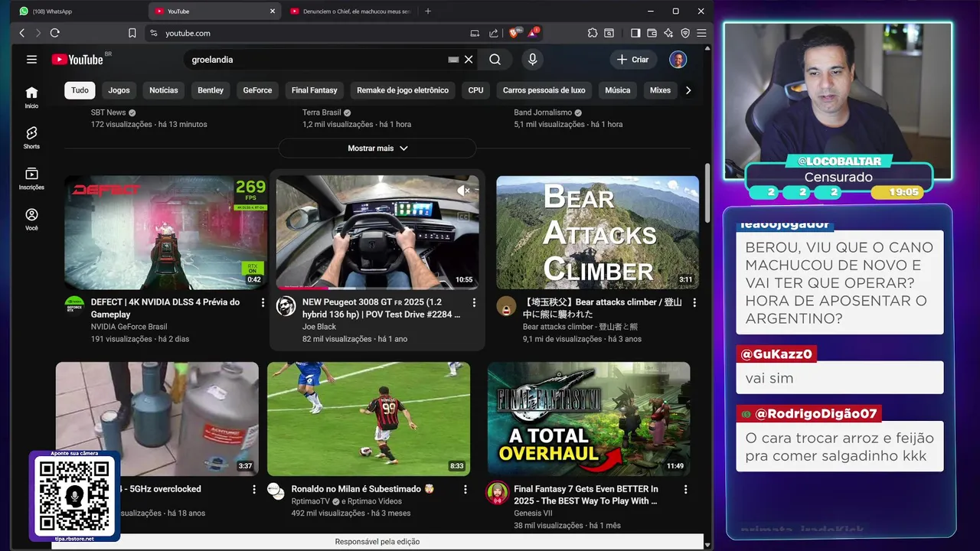The image size is (980, 551).
Task: Bookmark this page using the bookmark icon
Action: [132, 33]
